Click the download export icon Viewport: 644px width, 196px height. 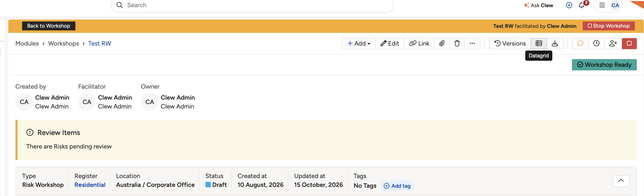555,44
